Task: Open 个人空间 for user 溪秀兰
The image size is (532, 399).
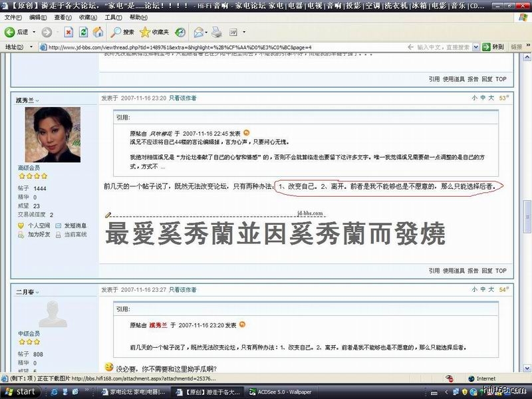Action: [38, 226]
